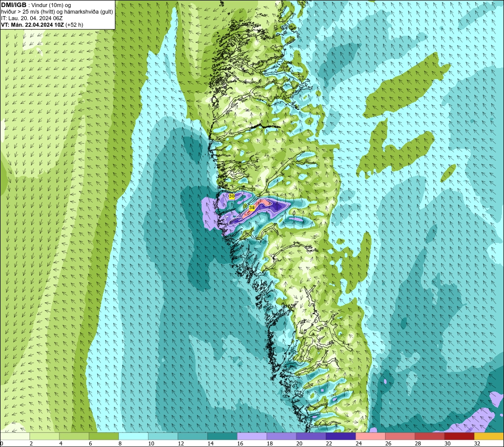The width and height of the screenshot is (504, 447).
Task: Select the 'Vindur (10m) og' header text
Action: point(51,6)
